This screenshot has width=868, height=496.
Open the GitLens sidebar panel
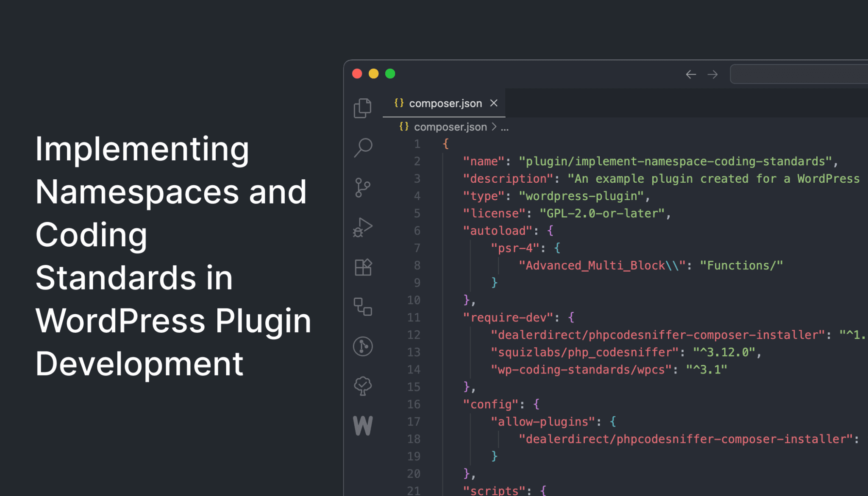pos(362,346)
